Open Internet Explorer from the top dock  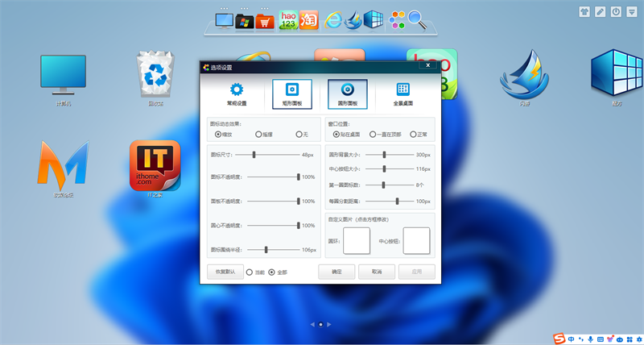pos(333,19)
